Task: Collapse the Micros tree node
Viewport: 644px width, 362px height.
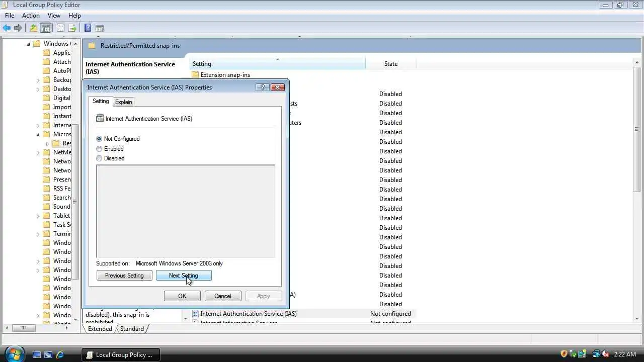Action: [38, 134]
